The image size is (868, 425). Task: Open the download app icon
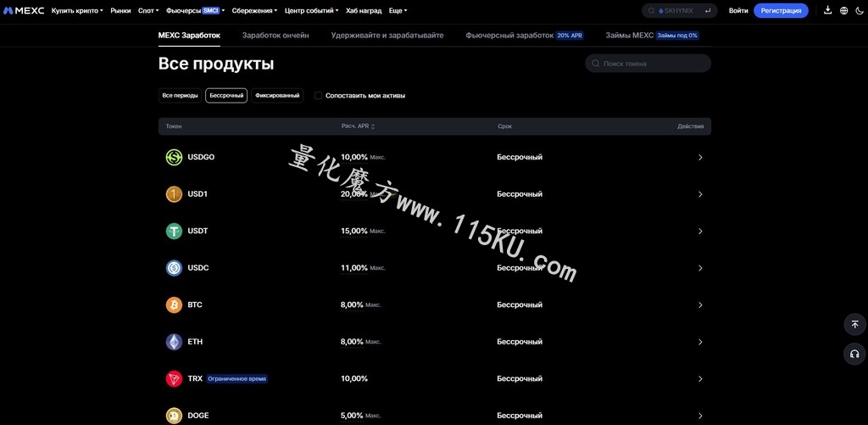[827, 10]
